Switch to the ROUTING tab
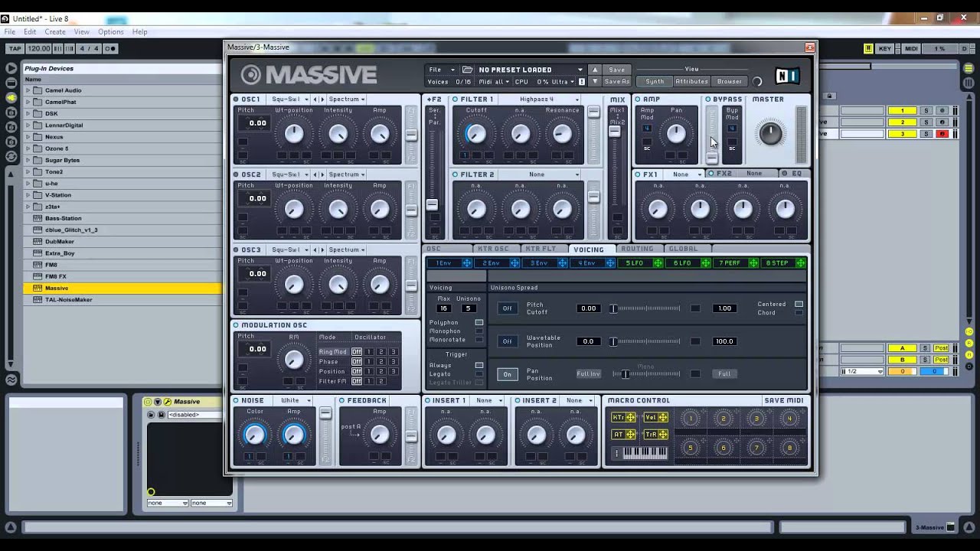 (637, 249)
